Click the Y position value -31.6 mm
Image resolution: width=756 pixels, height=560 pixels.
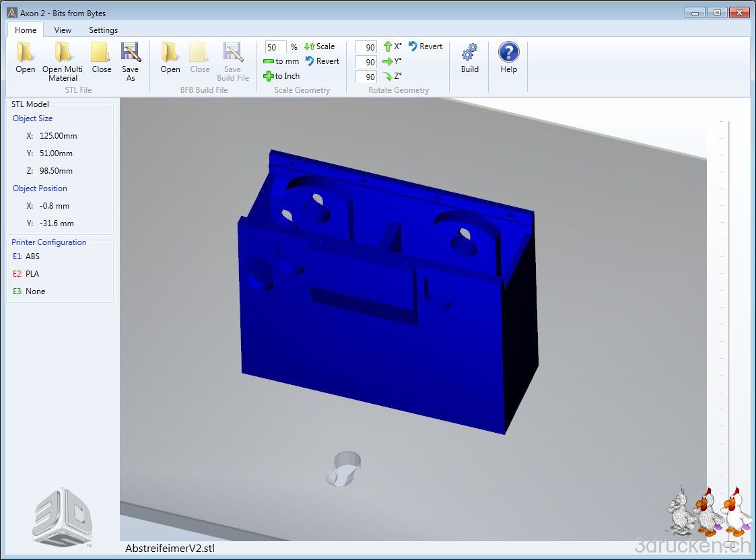pyautogui.click(x=57, y=223)
